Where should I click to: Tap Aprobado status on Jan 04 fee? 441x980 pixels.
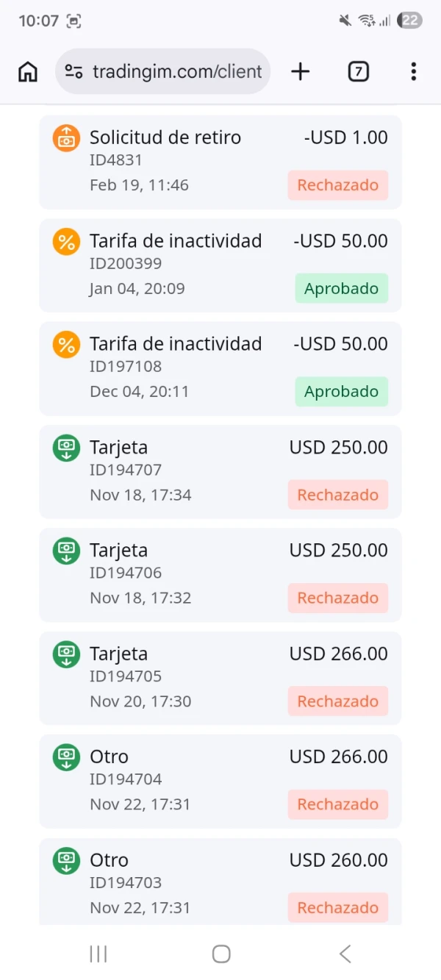(x=341, y=288)
